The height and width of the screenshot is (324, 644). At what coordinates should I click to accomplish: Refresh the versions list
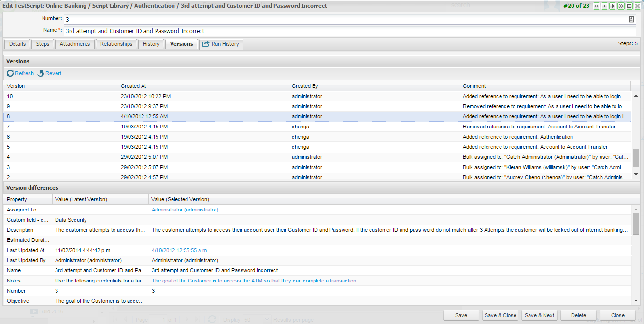click(x=20, y=73)
